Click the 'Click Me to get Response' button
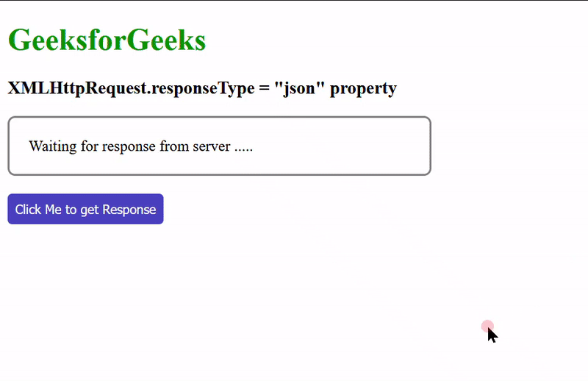The height and width of the screenshot is (381, 588). pos(85,209)
